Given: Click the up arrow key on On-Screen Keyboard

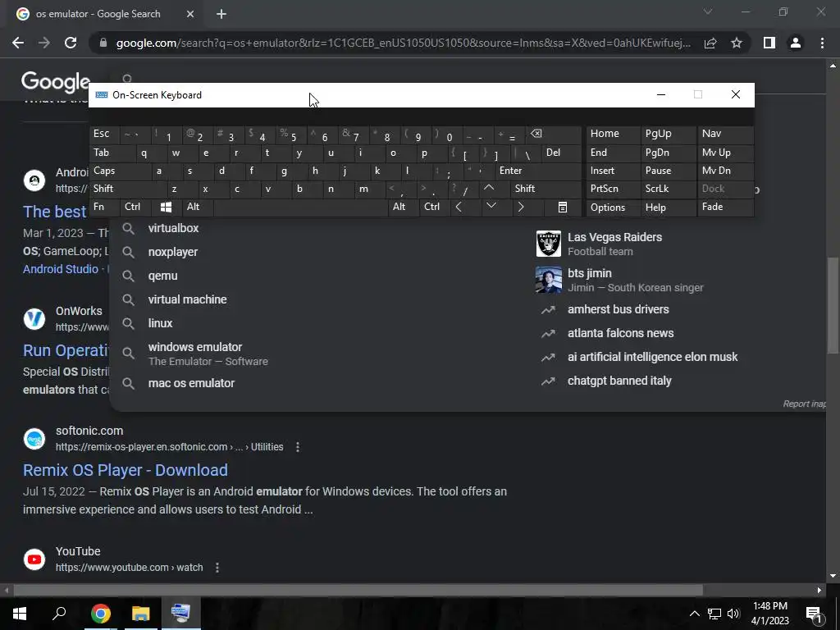Looking at the screenshot, I should pyautogui.click(x=489, y=188).
